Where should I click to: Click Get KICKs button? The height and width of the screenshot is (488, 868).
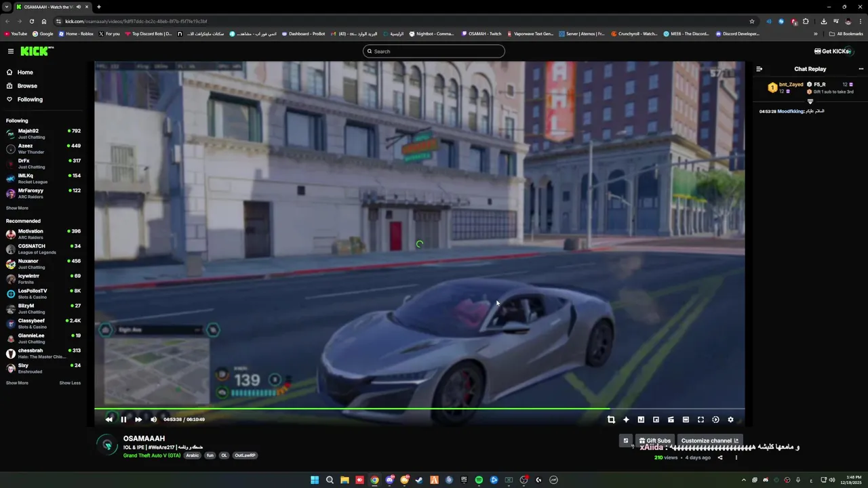coord(832,52)
